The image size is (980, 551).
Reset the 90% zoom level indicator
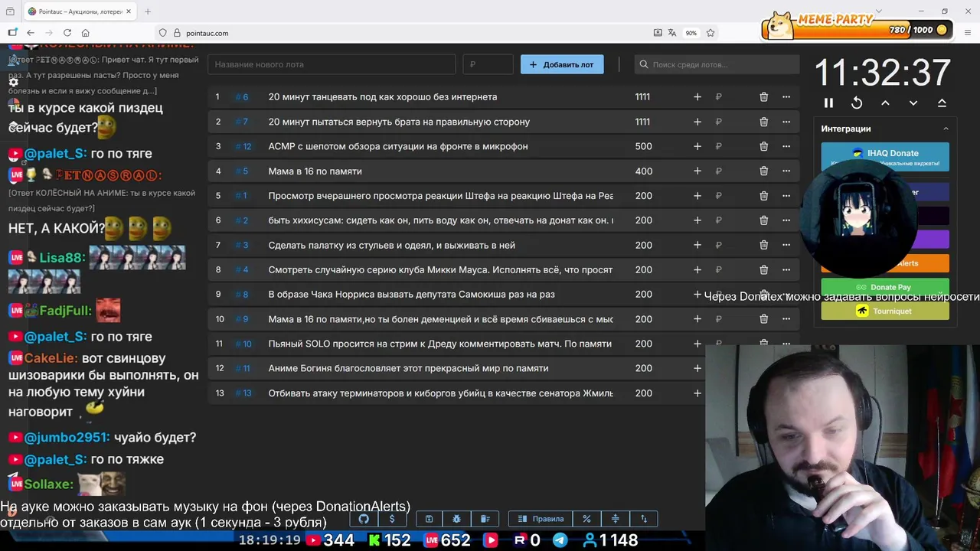691,33
